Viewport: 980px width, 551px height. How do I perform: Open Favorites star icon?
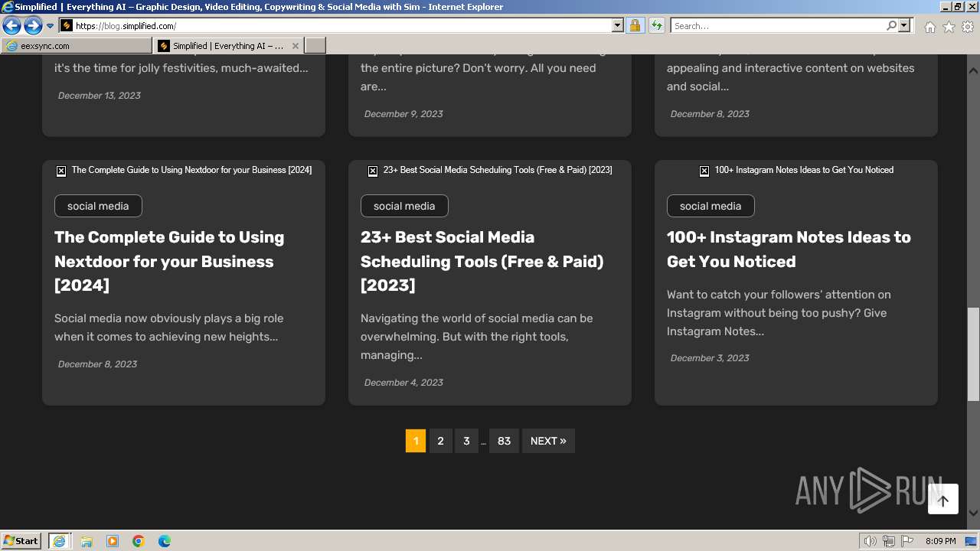tap(949, 27)
